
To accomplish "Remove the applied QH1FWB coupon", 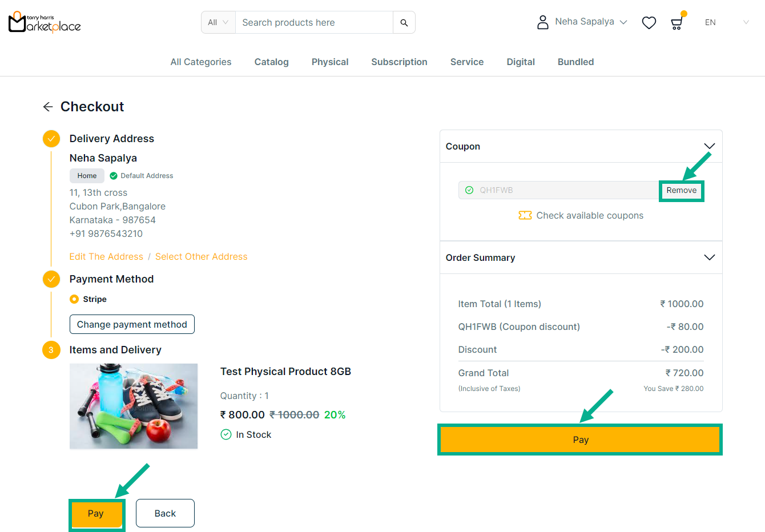I will 681,191.
